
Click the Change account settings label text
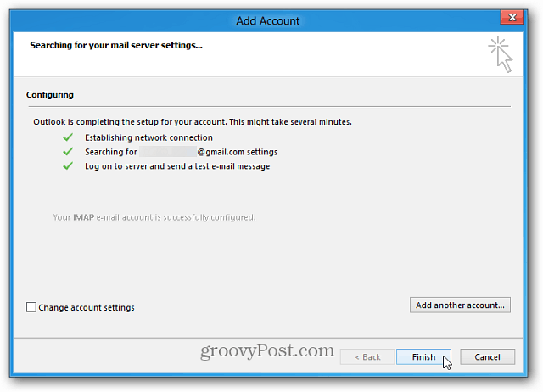87,307
